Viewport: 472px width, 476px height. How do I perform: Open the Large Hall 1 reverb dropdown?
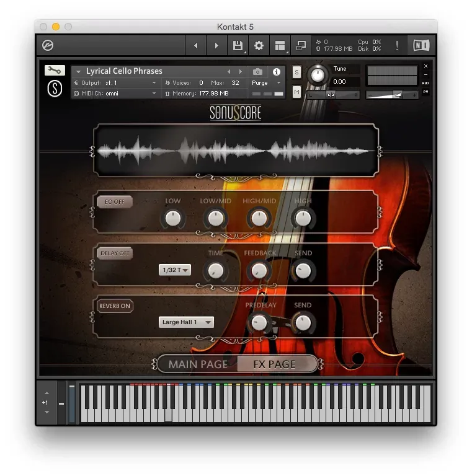186,322
